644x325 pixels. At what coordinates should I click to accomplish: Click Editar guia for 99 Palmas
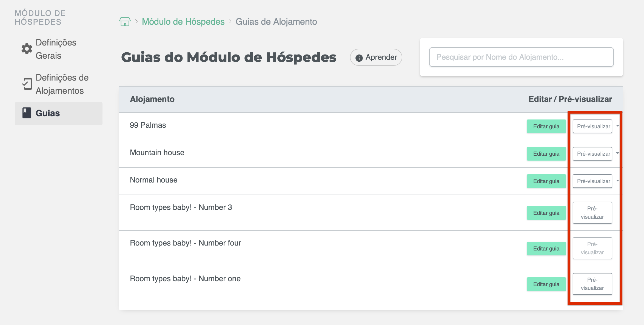click(x=546, y=126)
